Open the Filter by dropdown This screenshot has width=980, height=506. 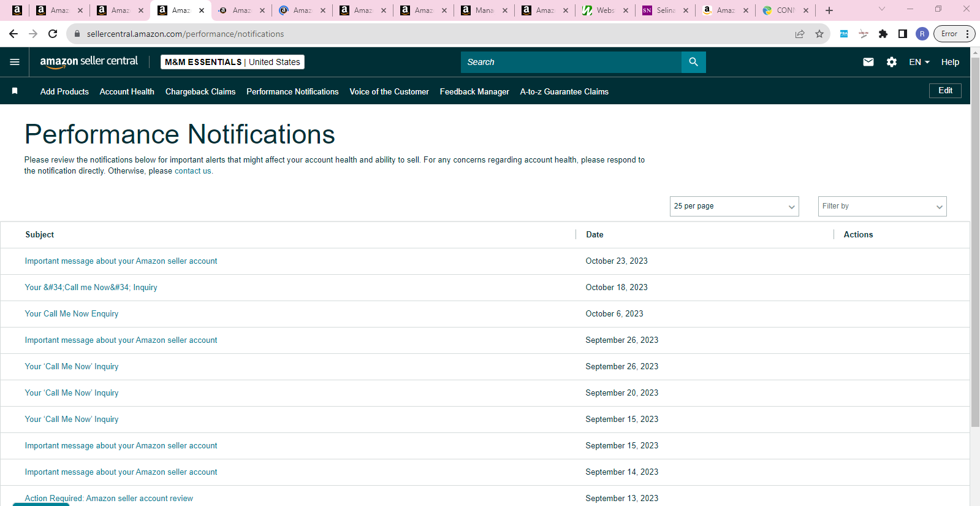point(883,206)
